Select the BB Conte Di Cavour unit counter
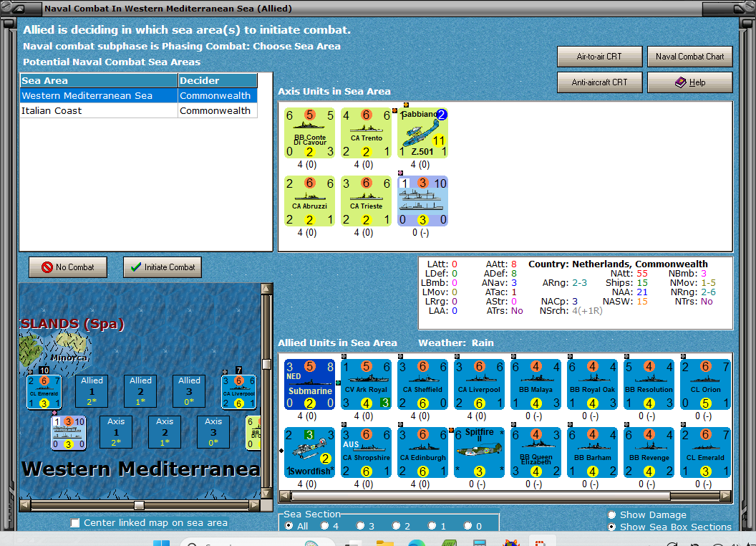Image resolution: width=756 pixels, height=546 pixels. tap(309, 133)
